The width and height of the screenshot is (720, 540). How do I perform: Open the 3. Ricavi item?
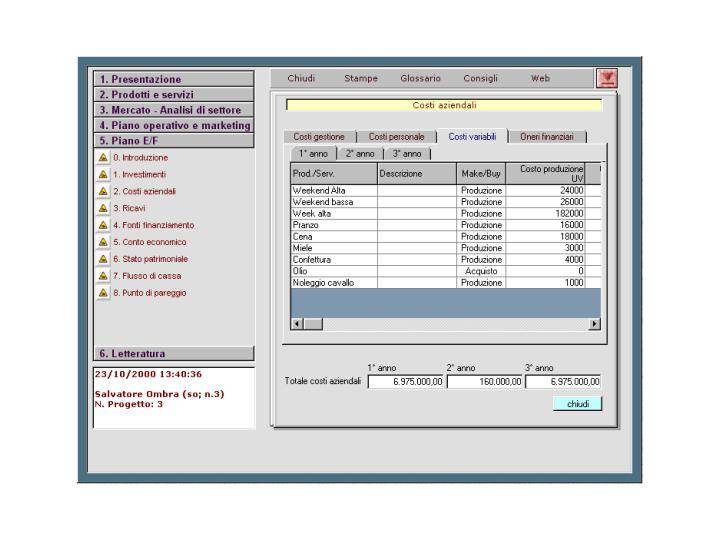point(129,208)
